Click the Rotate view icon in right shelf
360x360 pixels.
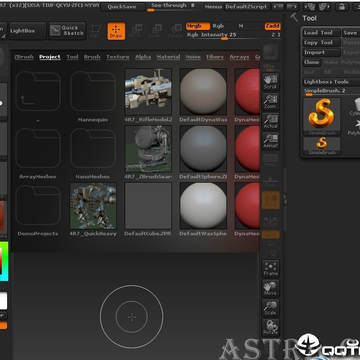point(270,328)
